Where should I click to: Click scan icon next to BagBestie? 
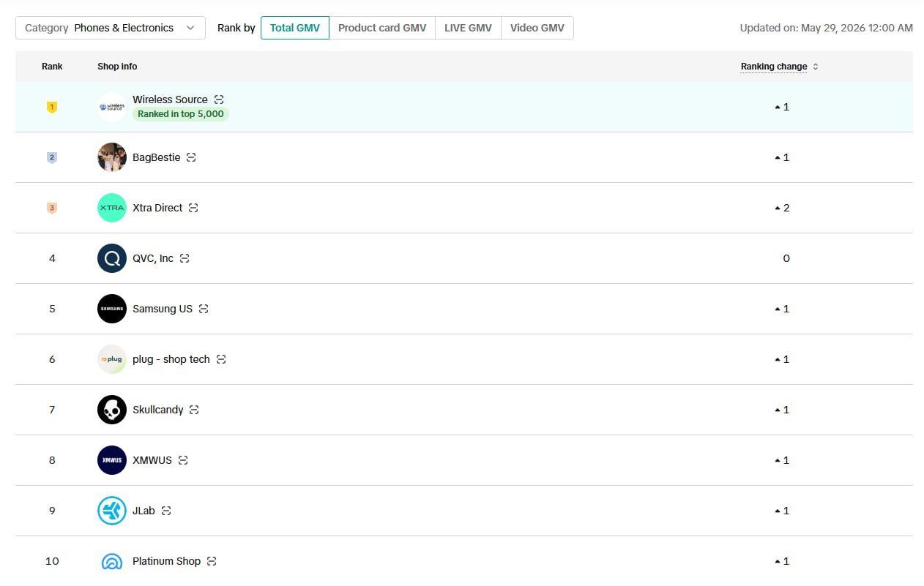pyautogui.click(x=191, y=157)
